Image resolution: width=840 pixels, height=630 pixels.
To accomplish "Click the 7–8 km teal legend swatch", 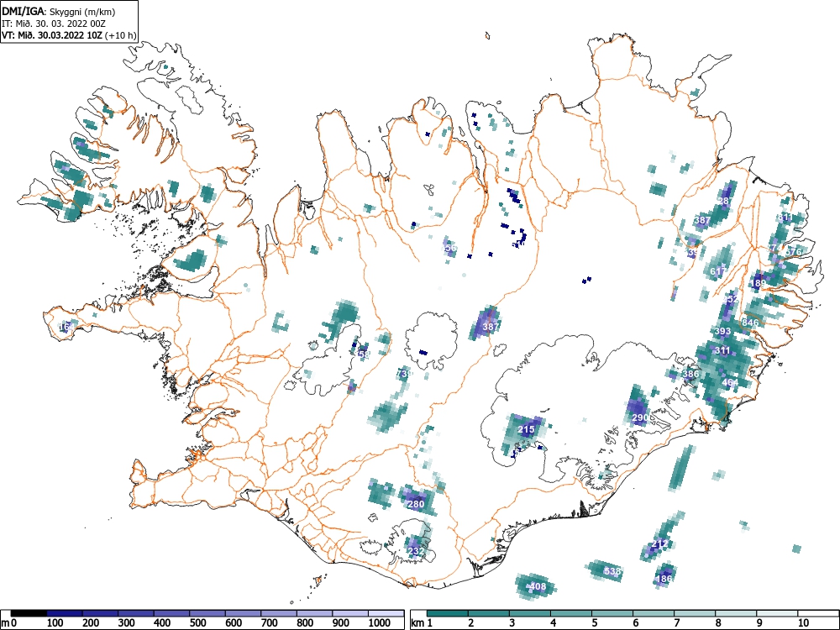I will click(695, 613).
